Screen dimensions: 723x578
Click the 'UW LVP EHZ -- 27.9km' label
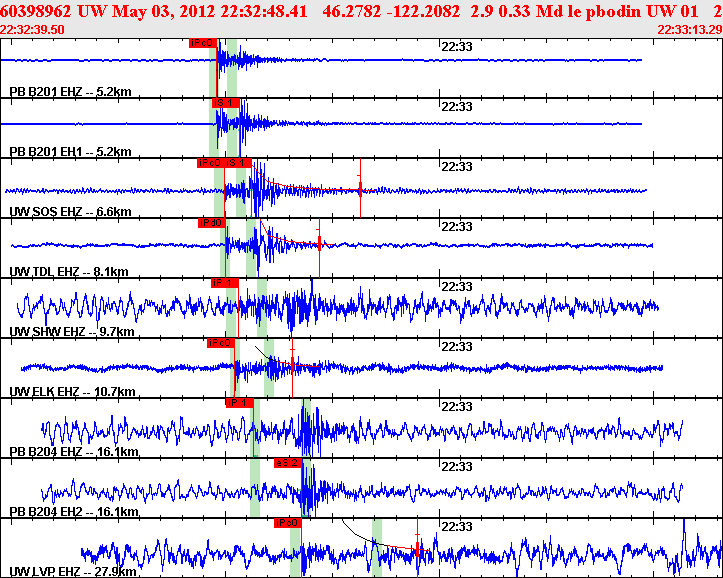pos(73,572)
